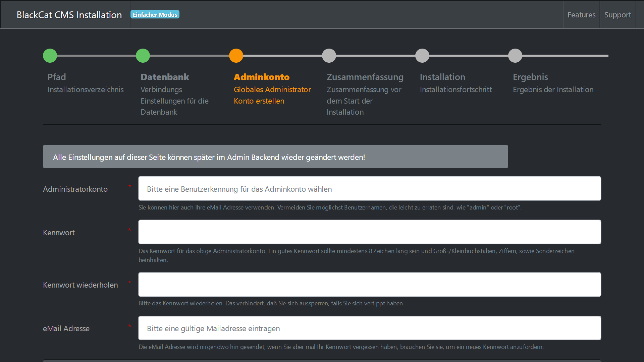Image resolution: width=644 pixels, height=362 pixels.
Task: Click 'Installationsverzeichnis' step description
Action: pos(86,89)
